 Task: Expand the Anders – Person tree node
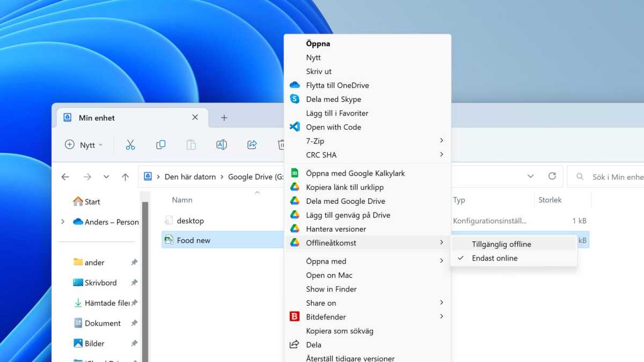pos(63,222)
